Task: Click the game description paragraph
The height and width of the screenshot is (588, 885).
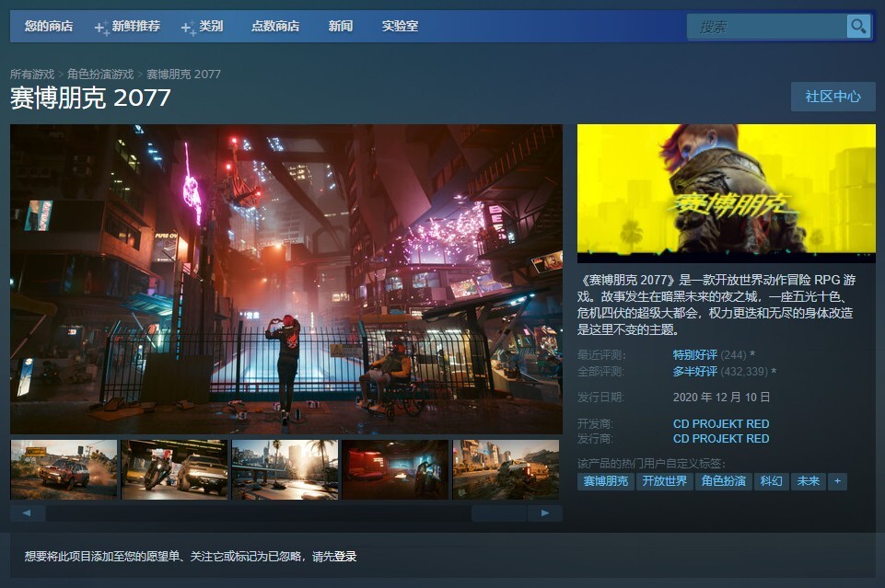Action: point(716,304)
